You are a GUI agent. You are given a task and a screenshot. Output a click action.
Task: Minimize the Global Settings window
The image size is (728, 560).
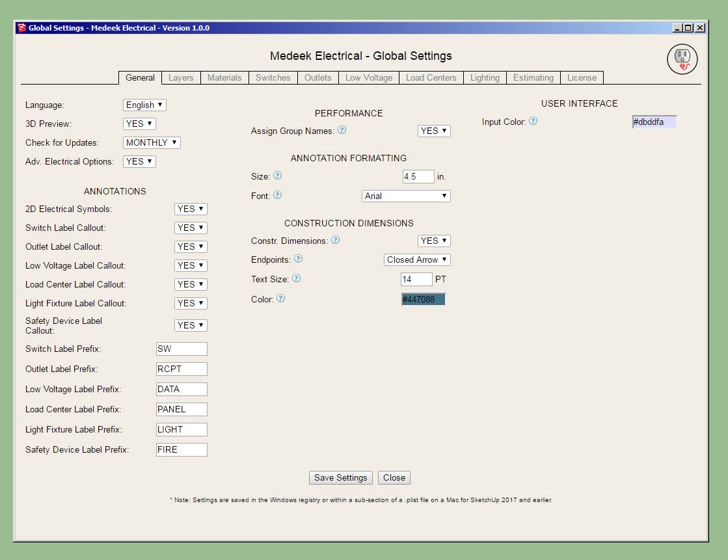tap(678, 28)
